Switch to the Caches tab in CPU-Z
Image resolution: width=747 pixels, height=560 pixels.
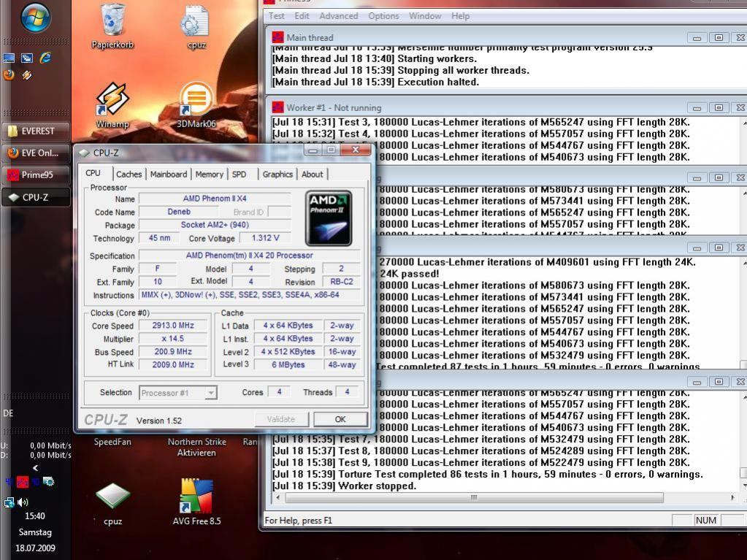tap(129, 174)
